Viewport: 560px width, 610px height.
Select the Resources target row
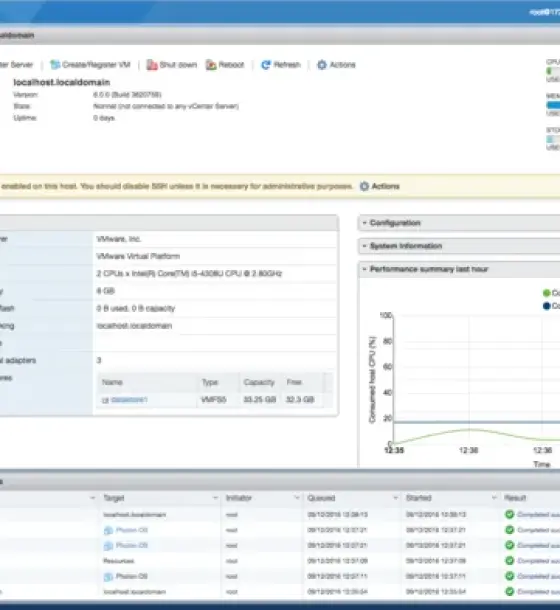pyautogui.click(x=119, y=561)
